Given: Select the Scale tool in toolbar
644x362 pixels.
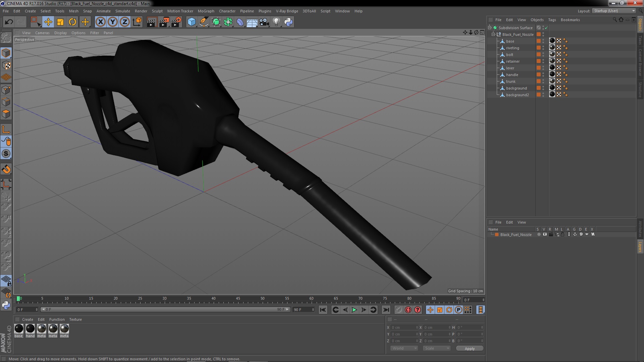Looking at the screenshot, I should [x=60, y=22].
